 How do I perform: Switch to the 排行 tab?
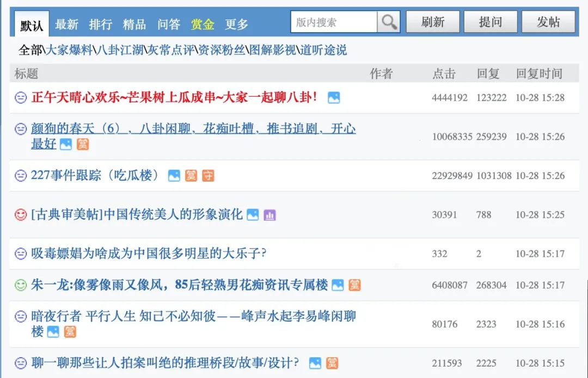pos(101,24)
